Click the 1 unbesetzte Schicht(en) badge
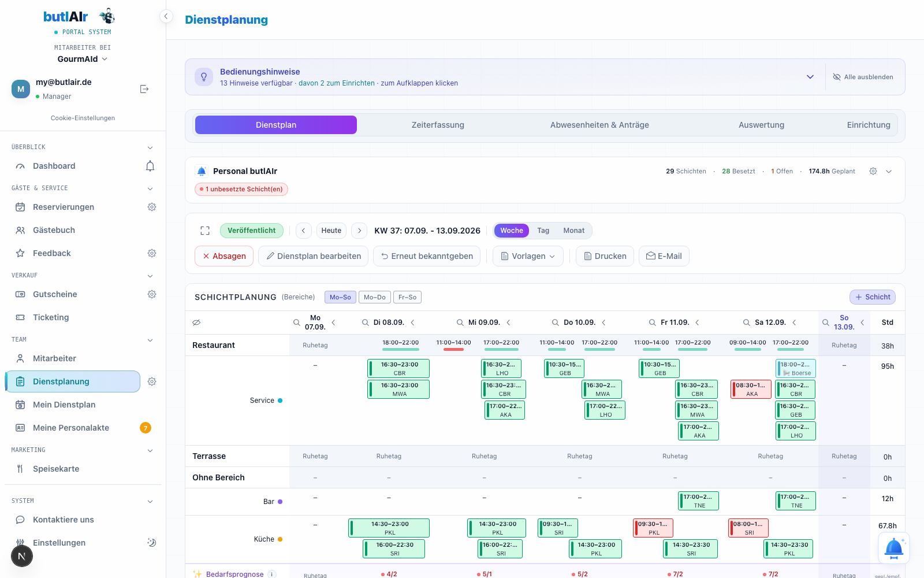Screen dimensions: 924x578 [x=241, y=189]
